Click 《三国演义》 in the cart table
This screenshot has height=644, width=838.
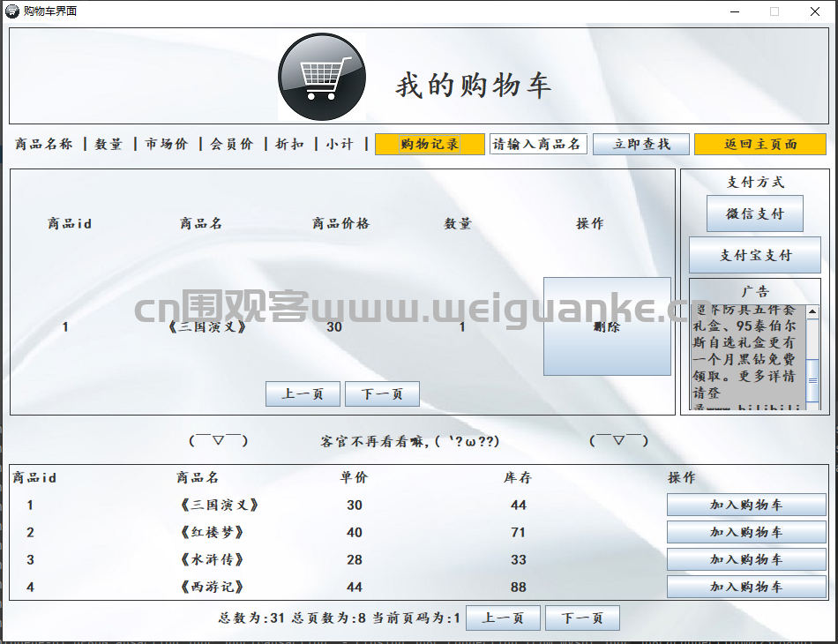pyautogui.click(x=206, y=326)
